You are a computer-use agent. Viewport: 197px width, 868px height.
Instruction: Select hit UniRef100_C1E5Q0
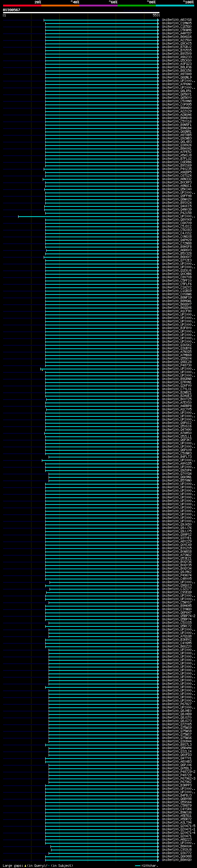(177, 26)
